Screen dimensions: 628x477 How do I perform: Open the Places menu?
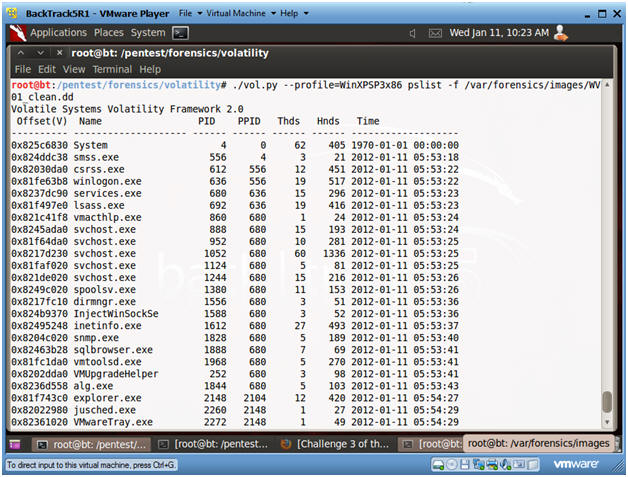pyautogui.click(x=109, y=33)
